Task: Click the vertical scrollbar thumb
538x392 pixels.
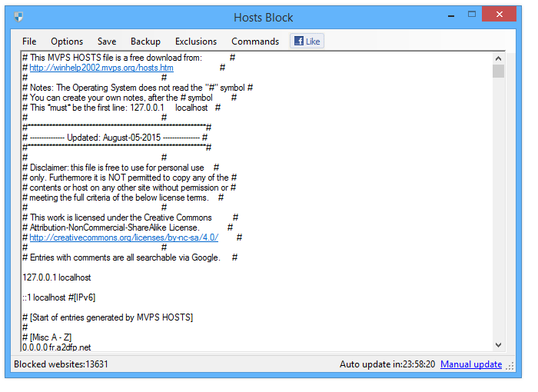Action: click(499, 71)
